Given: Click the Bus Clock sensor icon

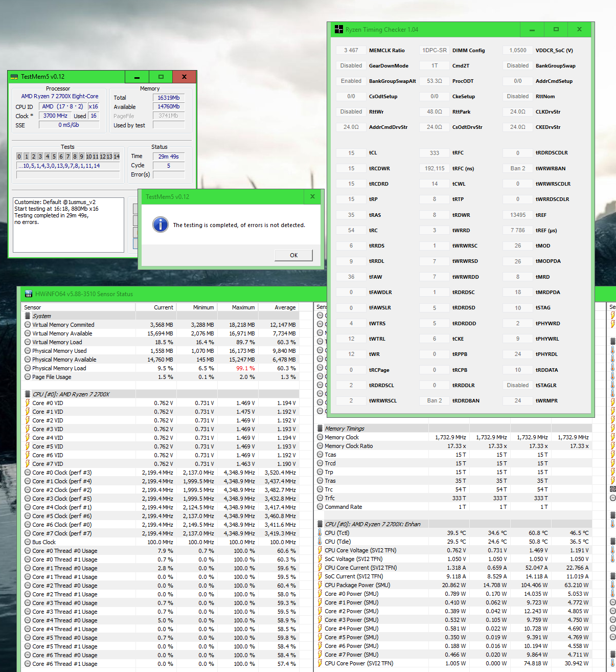Looking at the screenshot, I should coord(28,542).
